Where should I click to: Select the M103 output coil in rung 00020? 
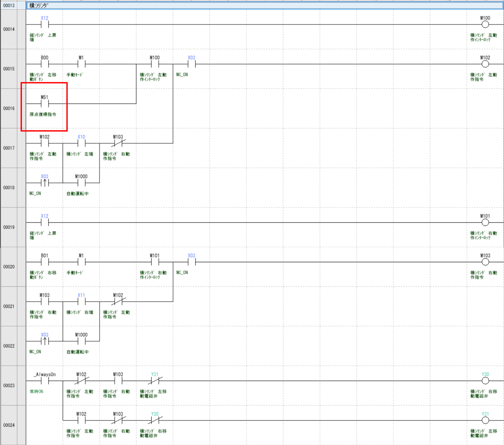click(x=485, y=262)
